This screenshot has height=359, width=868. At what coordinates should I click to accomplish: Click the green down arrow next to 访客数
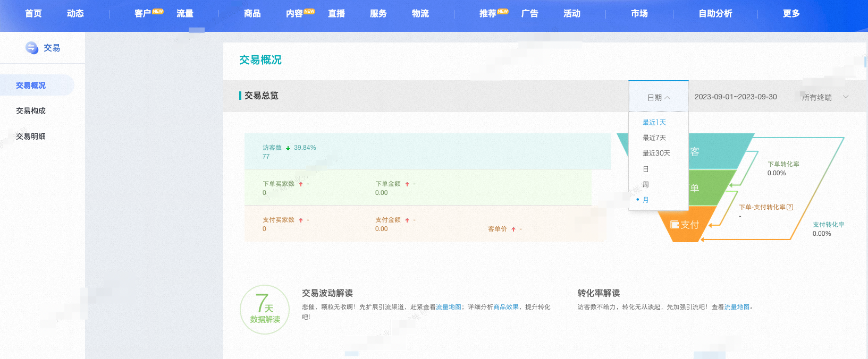pos(288,148)
